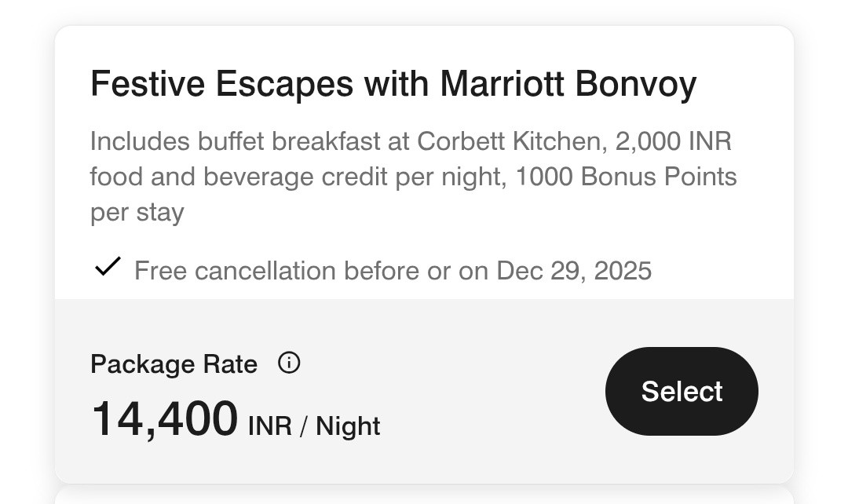
Task: Click the 2,000 INR credit amount
Action: click(x=673, y=141)
